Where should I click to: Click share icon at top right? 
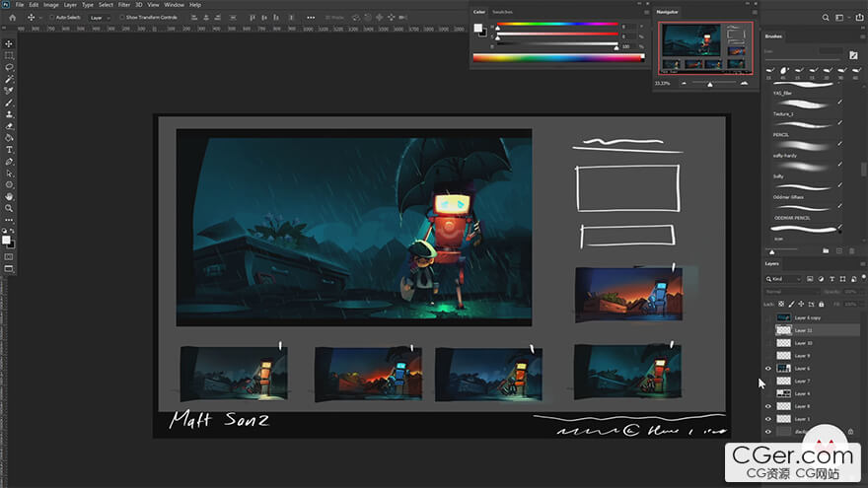click(x=859, y=18)
